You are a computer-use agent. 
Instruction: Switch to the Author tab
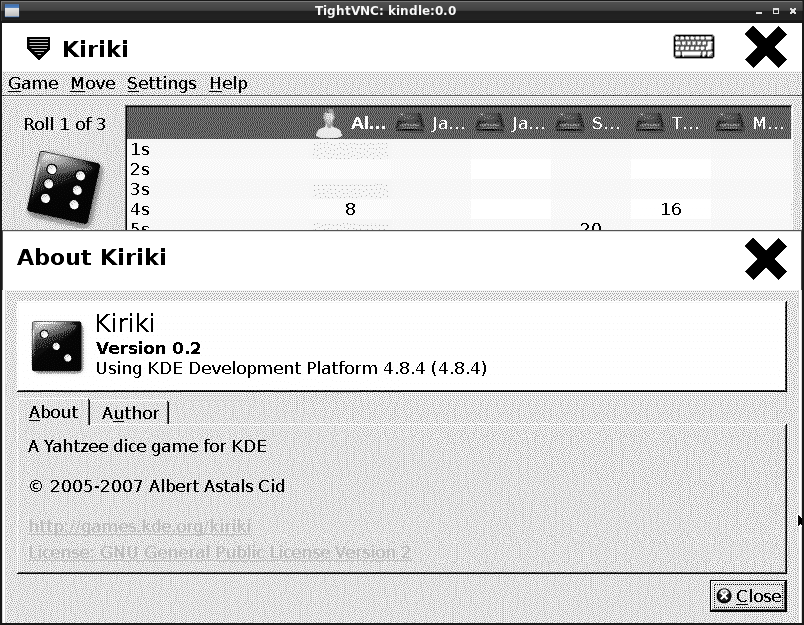[x=130, y=413]
